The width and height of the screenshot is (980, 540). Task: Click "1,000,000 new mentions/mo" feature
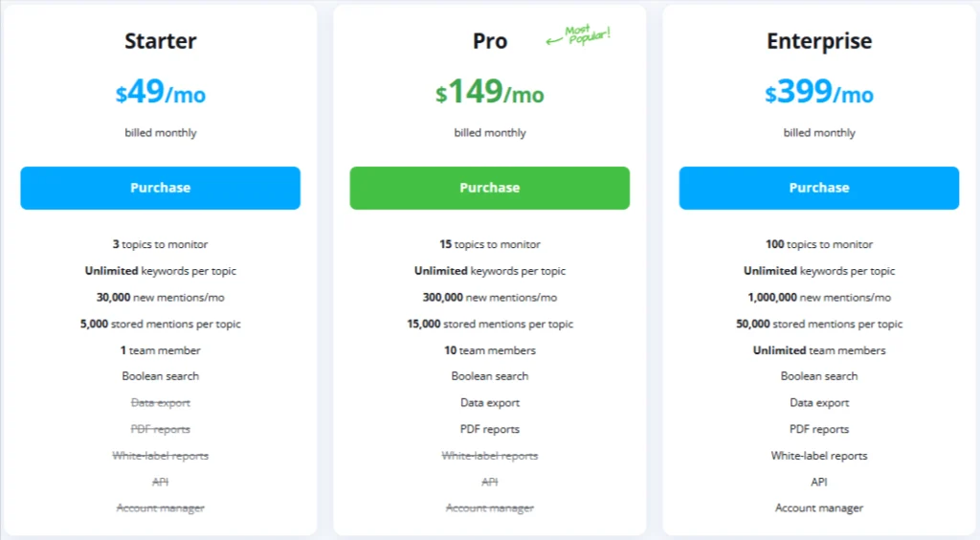(x=818, y=298)
